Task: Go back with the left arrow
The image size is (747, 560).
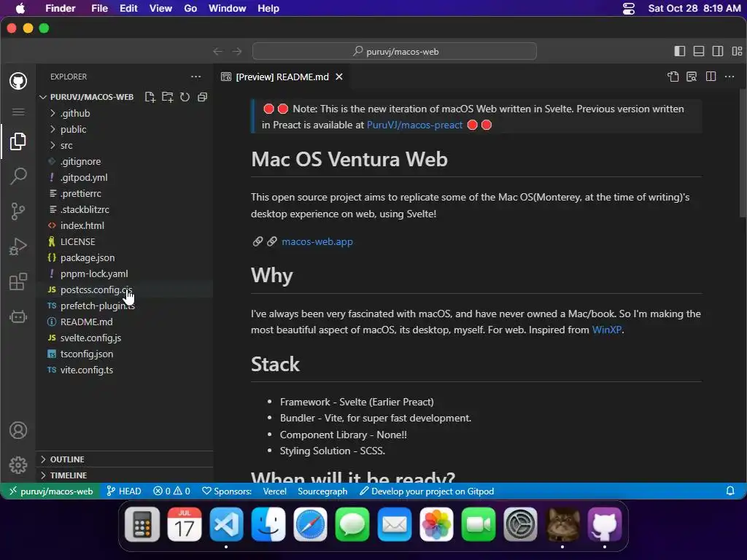Action: point(217,52)
